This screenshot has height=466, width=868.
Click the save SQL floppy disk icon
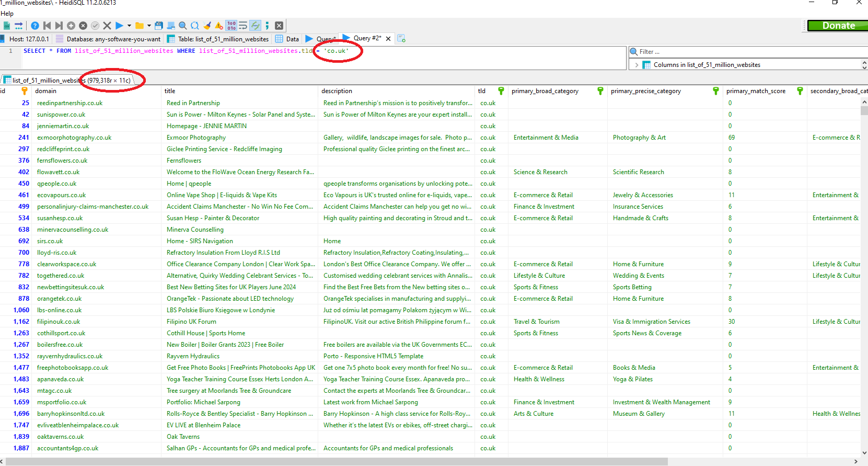[x=159, y=26]
